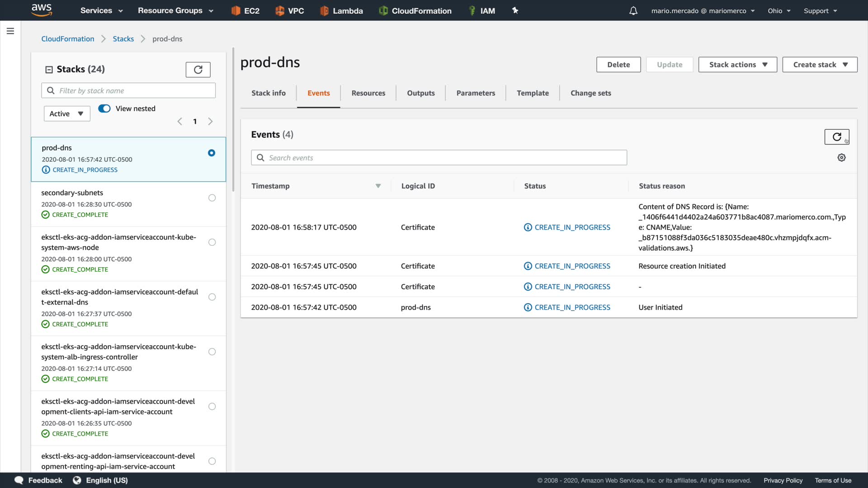Switch to the Resources tab
The height and width of the screenshot is (488, 868).
click(368, 93)
